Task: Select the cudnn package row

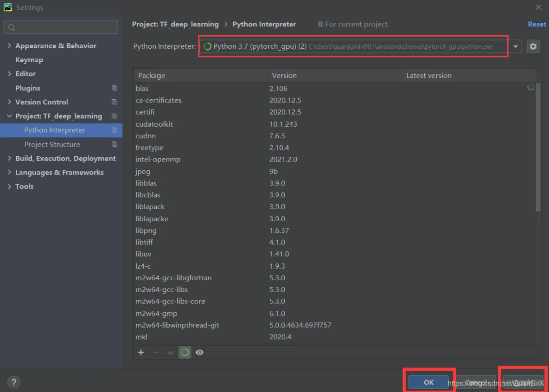Action: click(334, 135)
